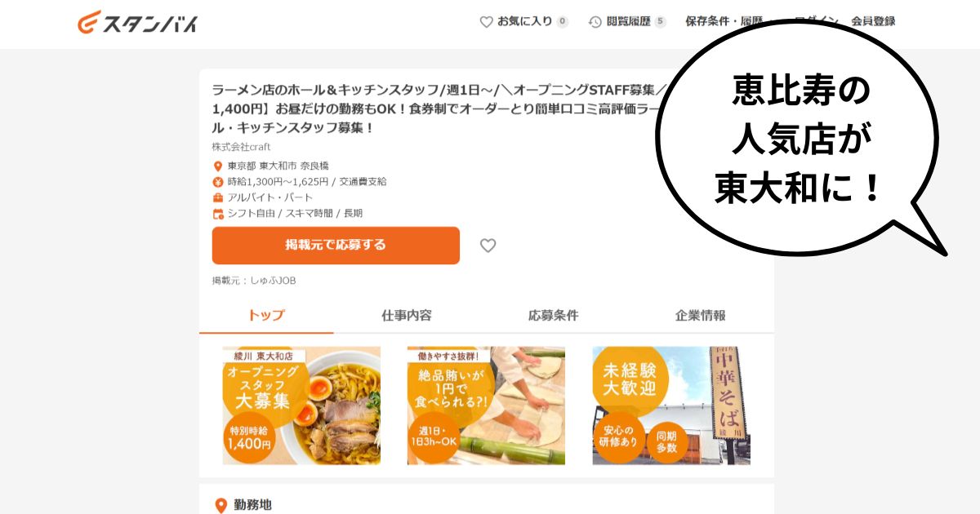Click the heart icon beside お気に入り

486,22
